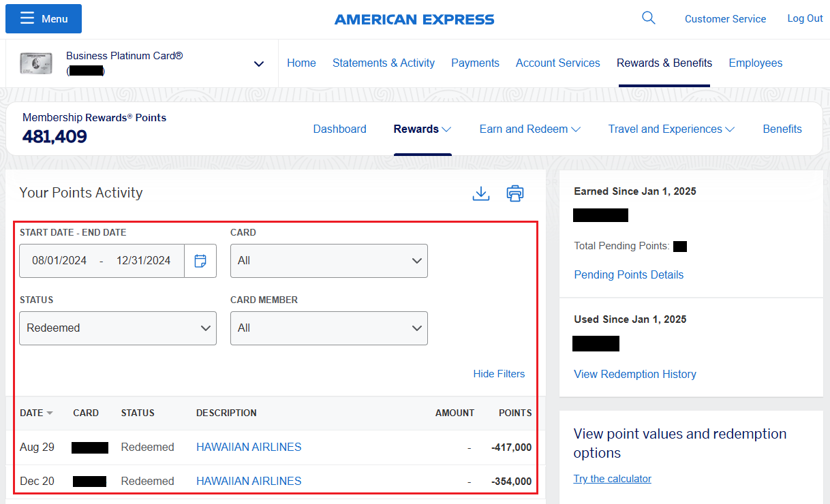The image size is (830, 504).
Task: Open the Aug 29 Hawaiian Airlines redemption
Action: point(249,447)
